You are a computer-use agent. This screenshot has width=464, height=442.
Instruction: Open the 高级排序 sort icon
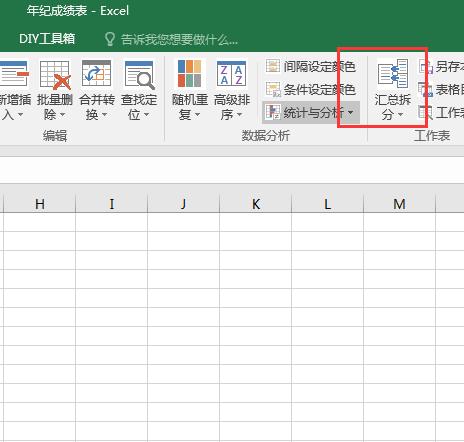tap(231, 73)
